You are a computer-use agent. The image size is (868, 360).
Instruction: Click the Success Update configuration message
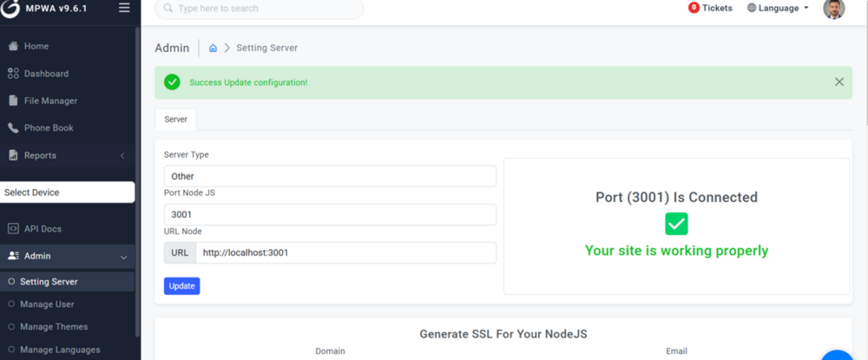point(248,82)
